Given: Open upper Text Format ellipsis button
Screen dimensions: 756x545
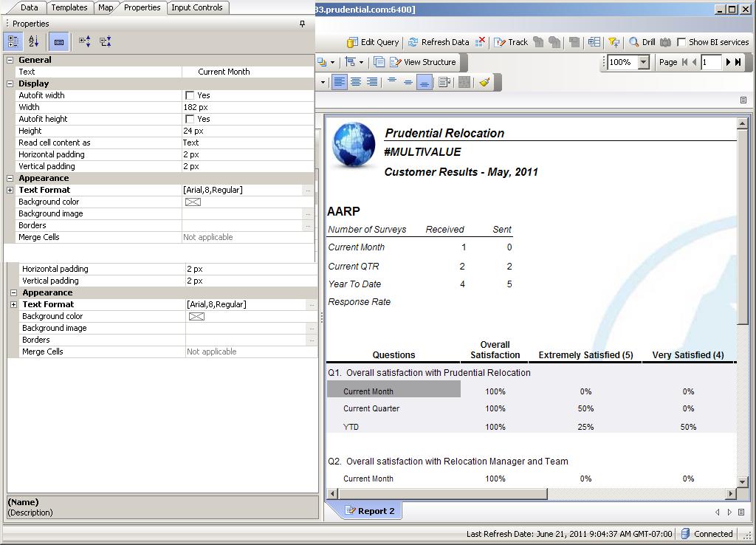Looking at the screenshot, I should click(x=308, y=191).
